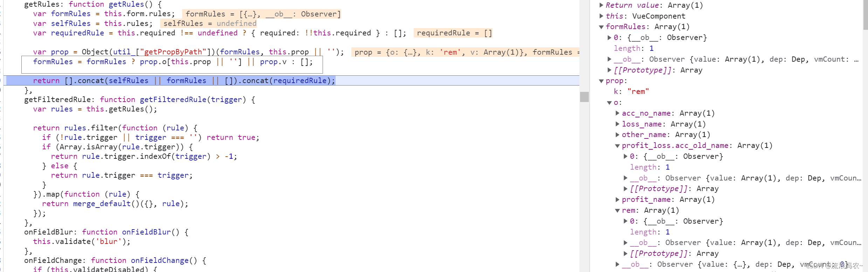Click the k: "rem" property value
Screen dimensions: 868x272
coord(638,92)
